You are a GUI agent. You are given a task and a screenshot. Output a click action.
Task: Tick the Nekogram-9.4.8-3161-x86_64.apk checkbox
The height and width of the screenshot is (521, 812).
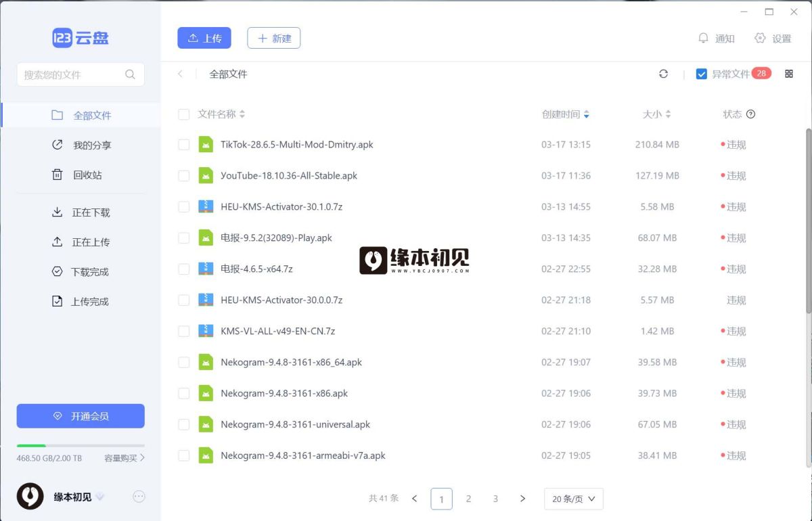[183, 362]
